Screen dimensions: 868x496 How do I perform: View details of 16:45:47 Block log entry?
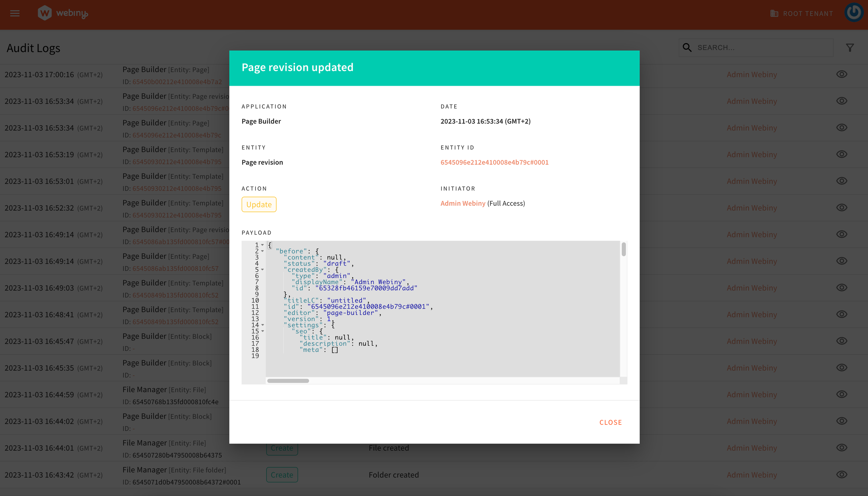[x=842, y=341]
